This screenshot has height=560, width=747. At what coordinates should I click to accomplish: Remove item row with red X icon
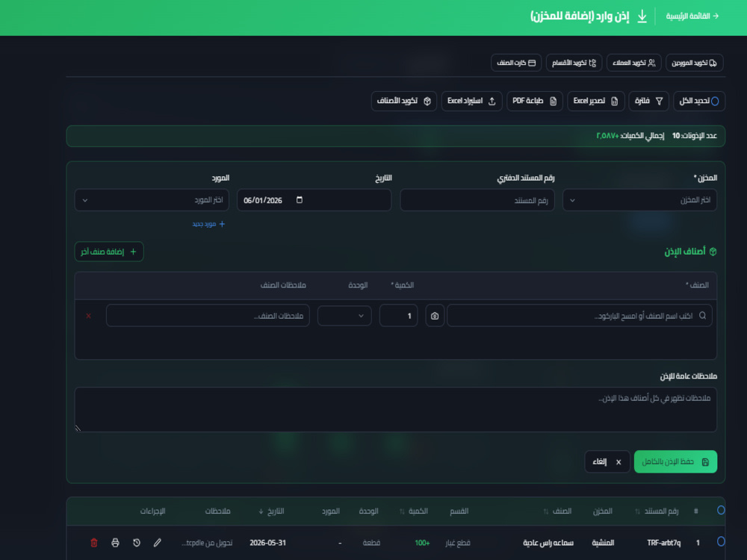pos(89,316)
